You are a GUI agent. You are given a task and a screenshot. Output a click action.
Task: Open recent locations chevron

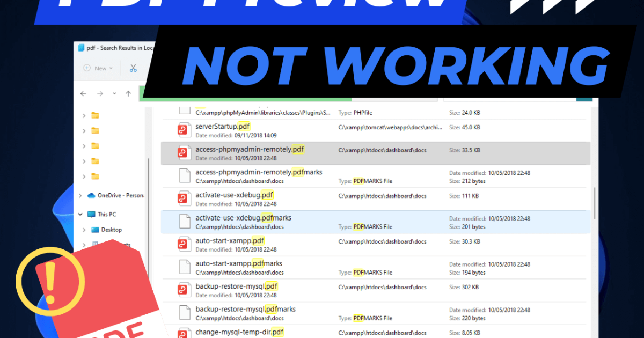(x=114, y=93)
